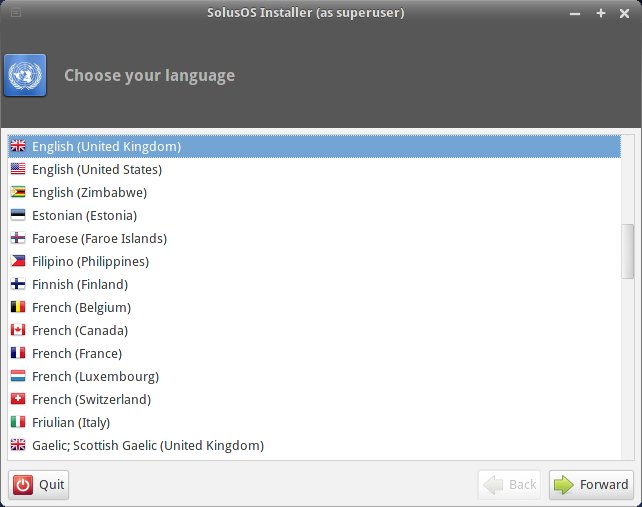This screenshot has width=642, height=507.
Task: Pick Estonian (Estonia)
Action: click(x=314, y=215)
